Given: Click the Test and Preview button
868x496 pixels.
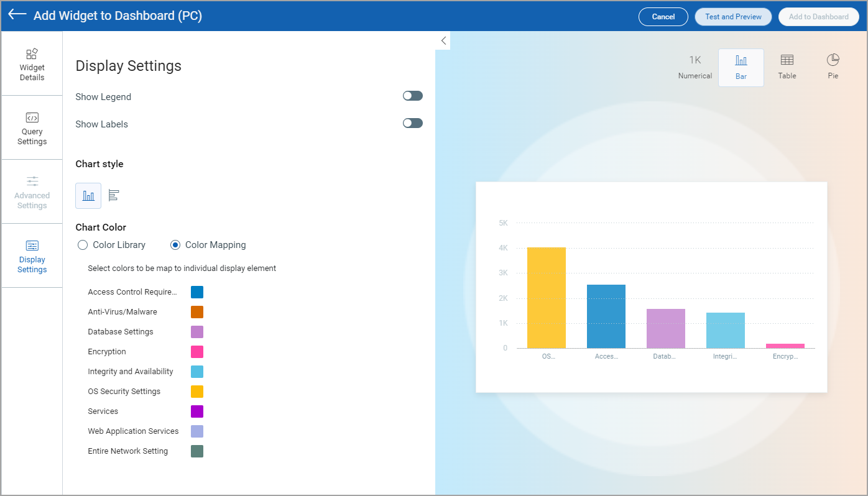Looking at the screenshot, I should tap(733, 17).
